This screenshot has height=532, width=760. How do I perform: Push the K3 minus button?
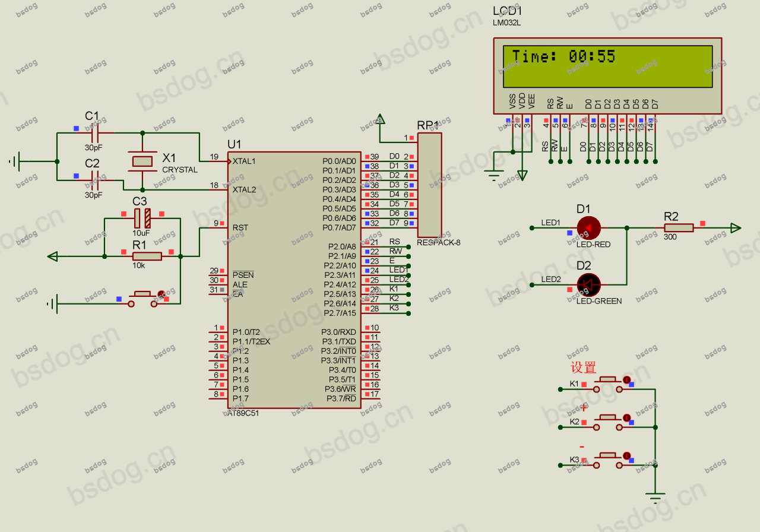[607, 460]
